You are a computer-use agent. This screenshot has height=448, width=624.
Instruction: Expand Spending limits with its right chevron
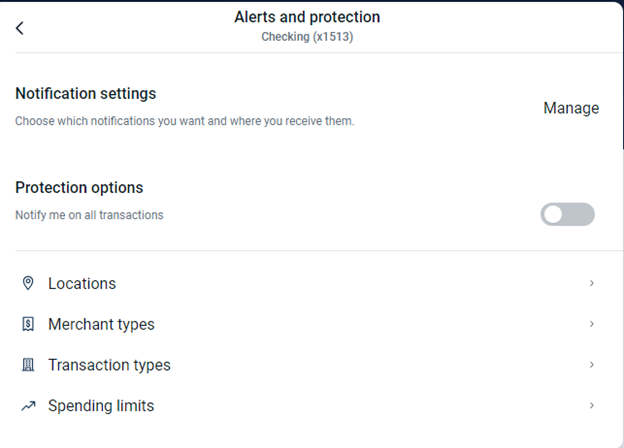[x=592, y=406]
